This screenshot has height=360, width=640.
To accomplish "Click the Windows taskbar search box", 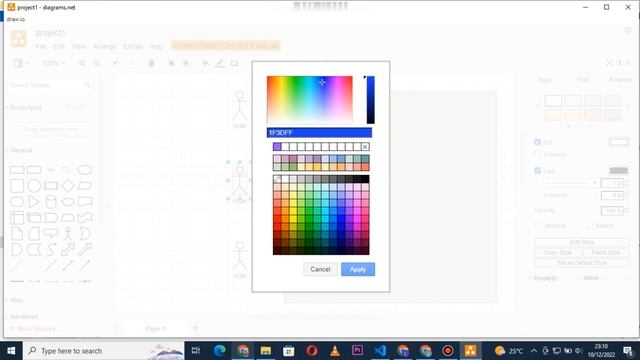I will (104, 351).
